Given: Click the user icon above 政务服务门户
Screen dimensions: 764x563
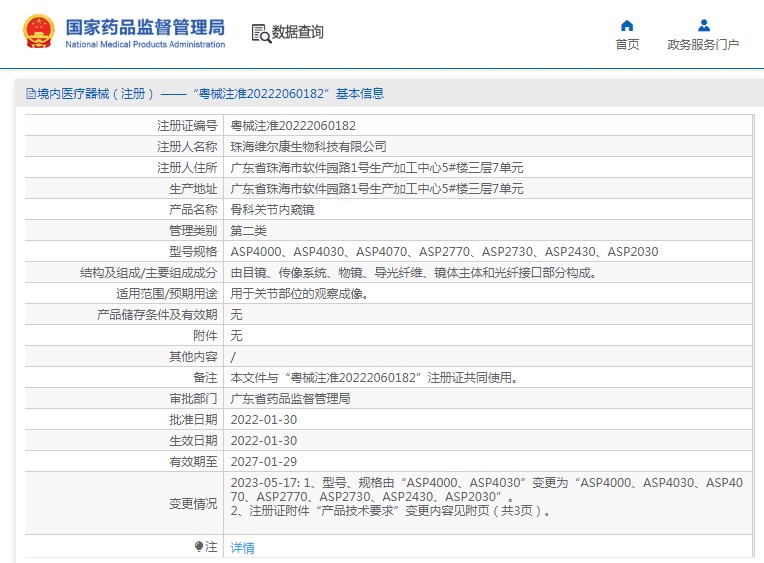Looking at the screenshot, I should click(x=704, y=25).
